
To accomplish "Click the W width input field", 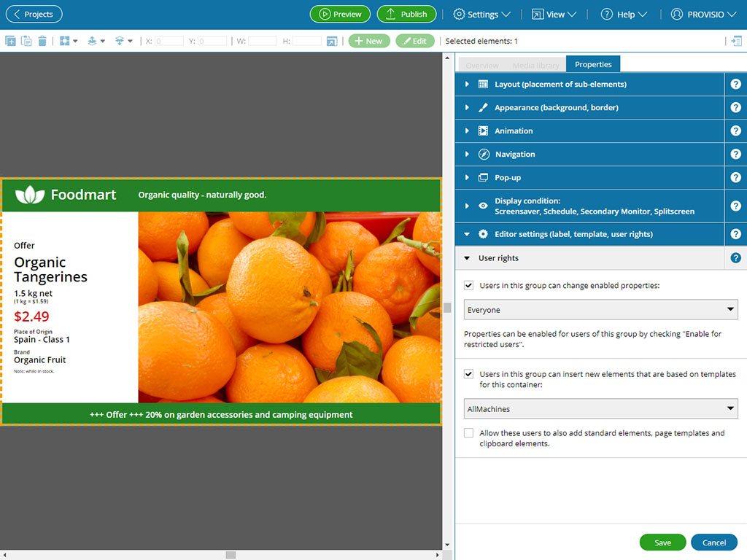I will 262,42.
